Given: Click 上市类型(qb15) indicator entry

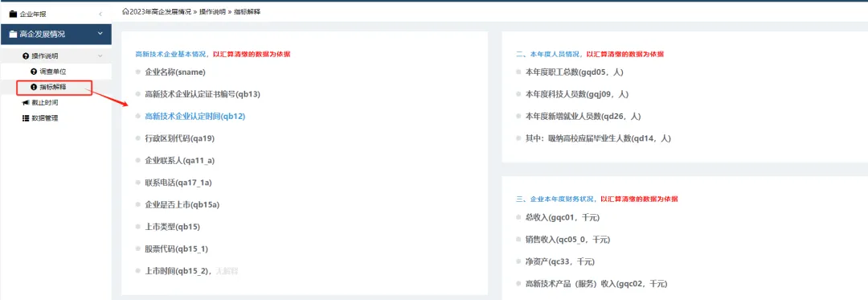Looking at the screenshot, I should [x=172, y=227].
